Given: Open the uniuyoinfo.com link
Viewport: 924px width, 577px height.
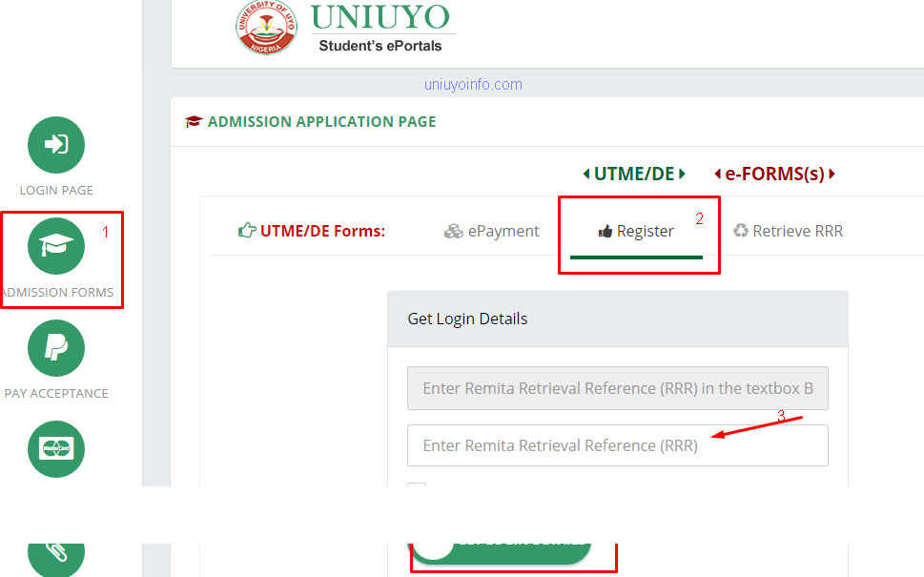Looking at the screenshot, I should coord(473,85).
